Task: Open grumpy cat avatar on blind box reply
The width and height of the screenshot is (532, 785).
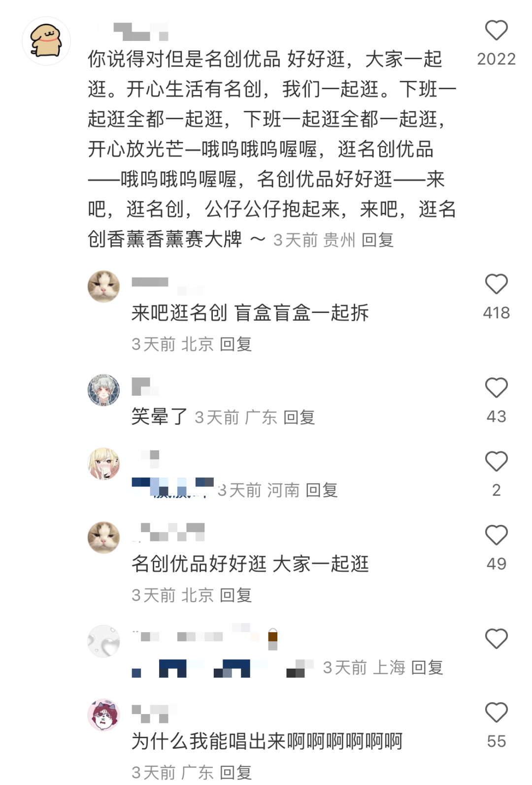Action: point(103,286)
